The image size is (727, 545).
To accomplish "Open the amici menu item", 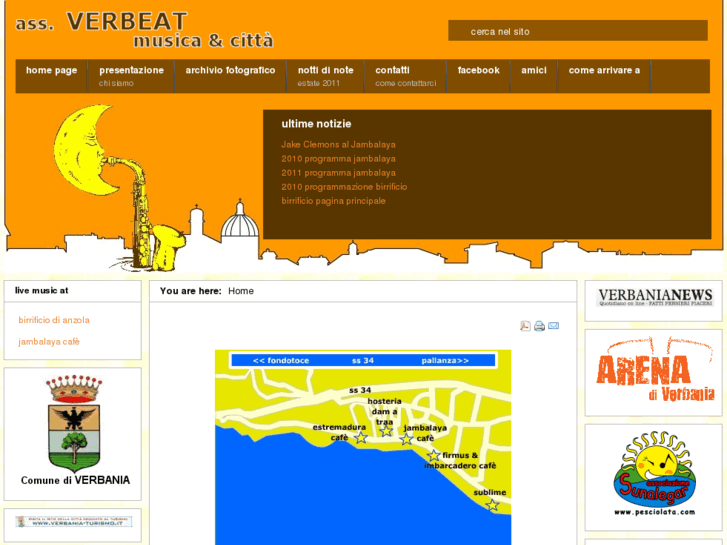I will coord(534,76).
